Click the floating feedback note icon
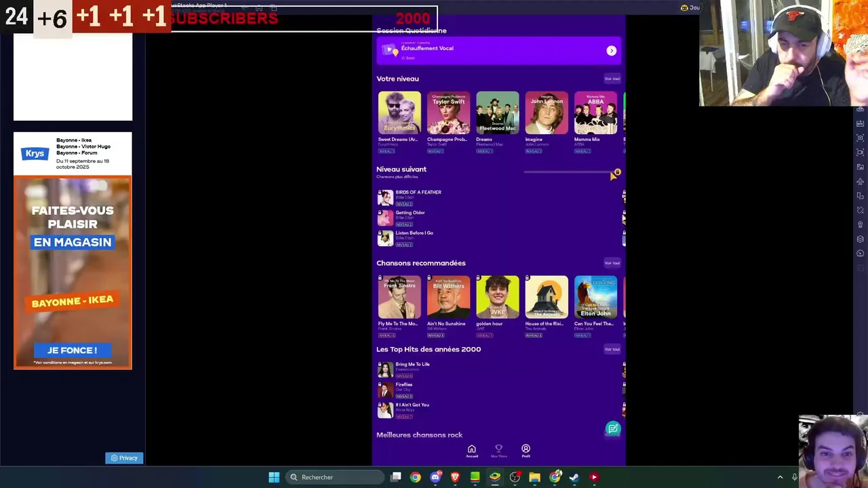The image size is (868, 488). pyautogui.click(x=613, y=428)
